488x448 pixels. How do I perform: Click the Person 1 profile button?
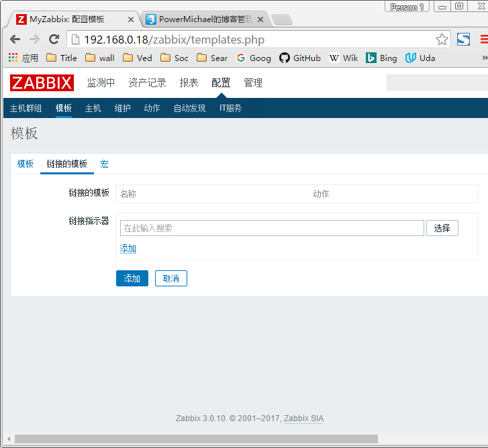click(x=407, y=7)
